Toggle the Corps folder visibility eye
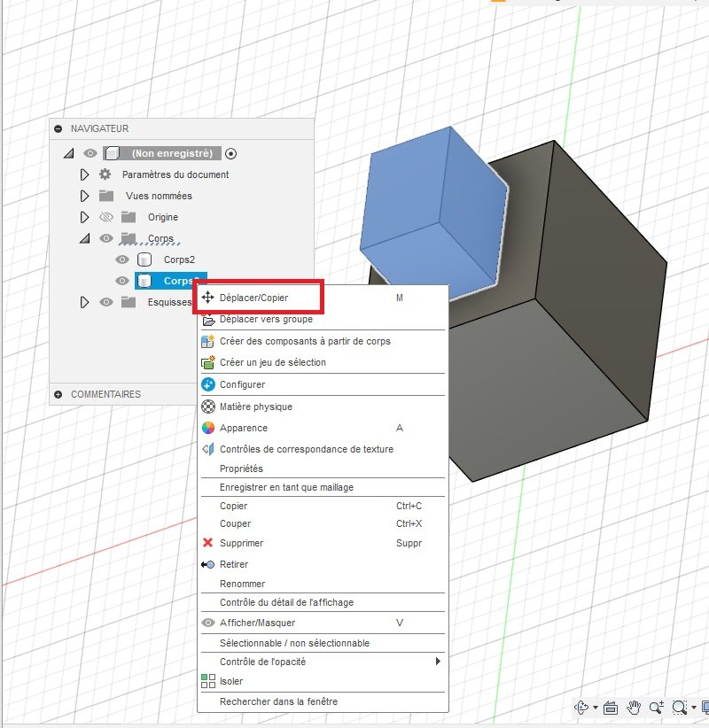Screen dimensions: 709x728 pyautogui.click(x=106, y=238)
